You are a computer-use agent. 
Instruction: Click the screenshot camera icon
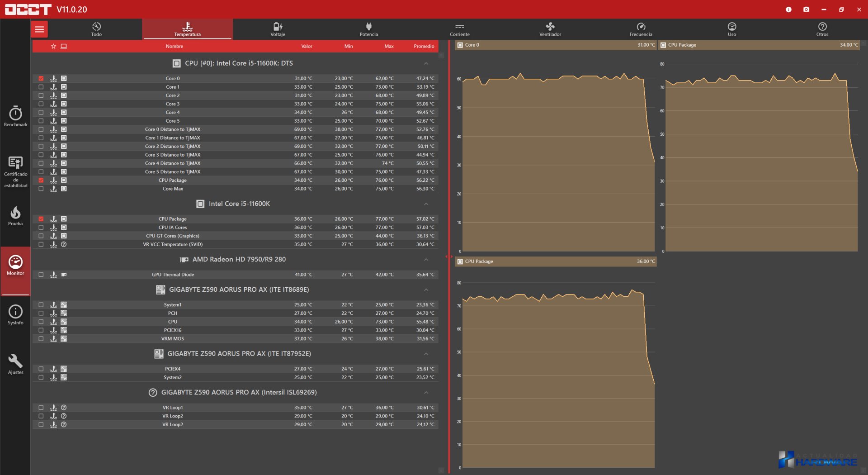pos(806,9)
